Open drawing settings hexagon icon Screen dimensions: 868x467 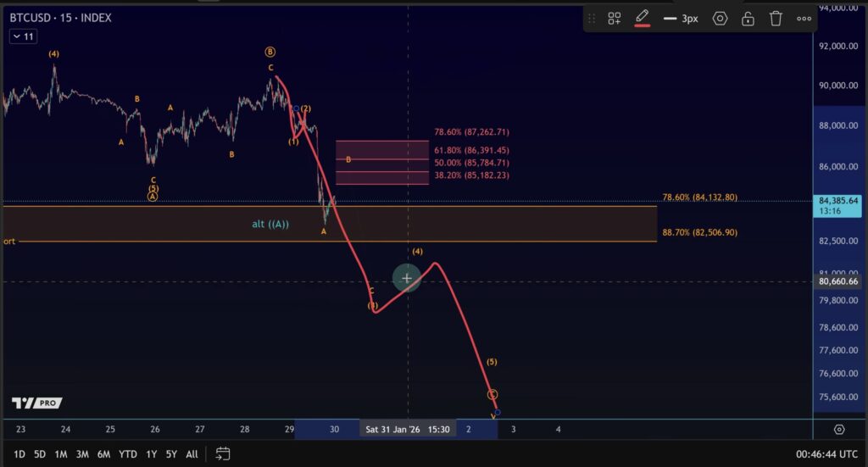click(720, 18)
